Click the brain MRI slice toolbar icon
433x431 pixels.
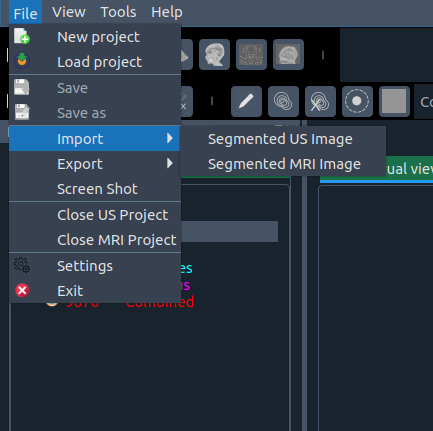pos(288,55)
